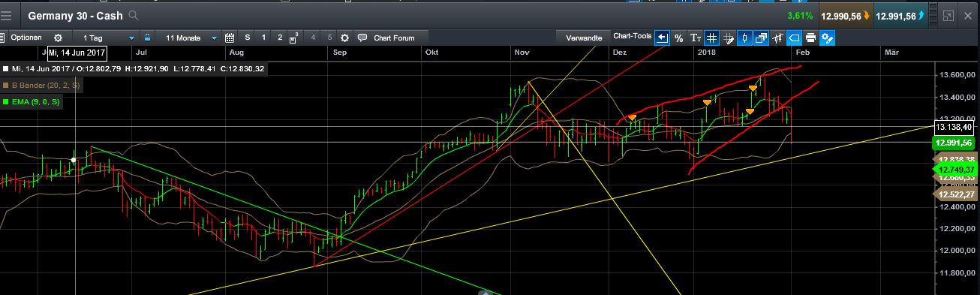Click the orange marker near Dez lows
This screenshot has height=295, width=980.
633,117
